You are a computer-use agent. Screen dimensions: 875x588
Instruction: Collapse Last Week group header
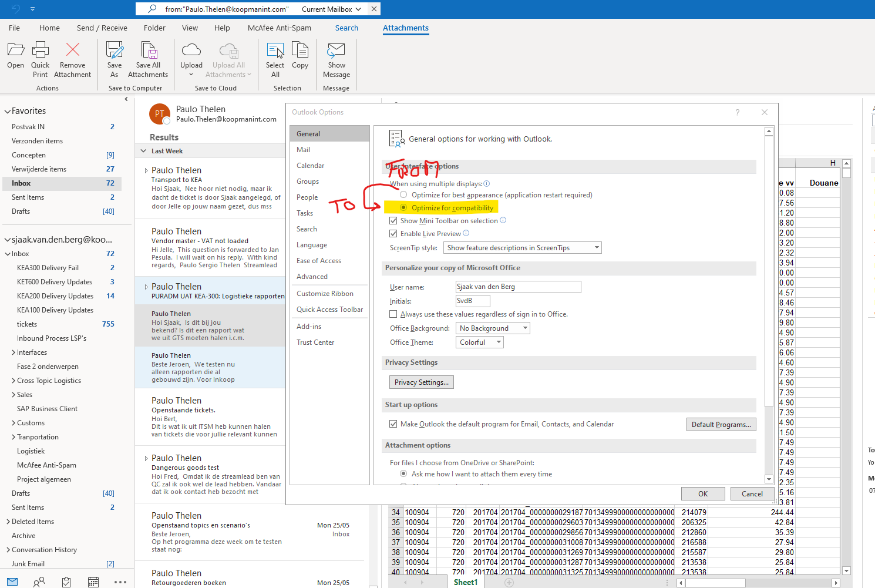point(143,151)
